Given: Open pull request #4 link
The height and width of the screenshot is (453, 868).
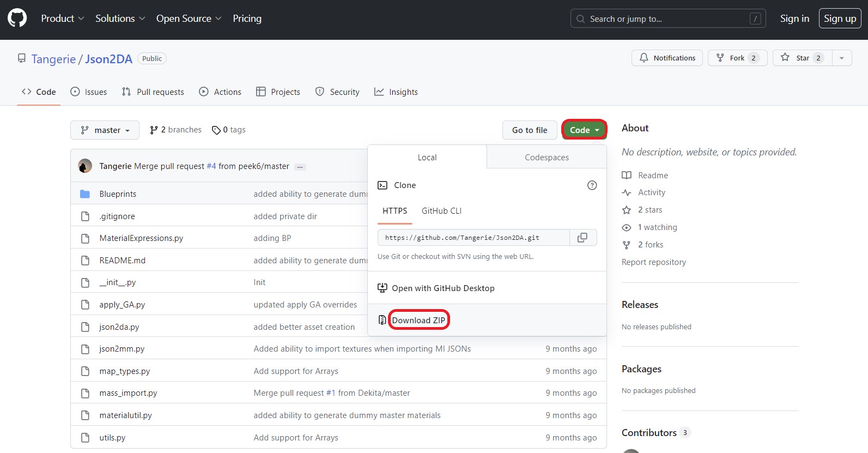Looking at the screenshot, I should [x=211, y=166].
